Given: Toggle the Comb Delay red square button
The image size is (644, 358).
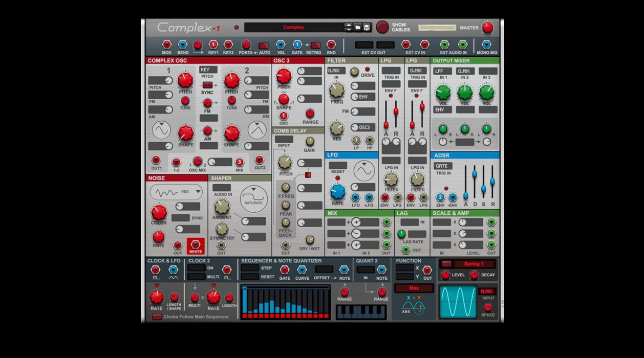Looking at the screenshot, I should (x=308, y=175).
